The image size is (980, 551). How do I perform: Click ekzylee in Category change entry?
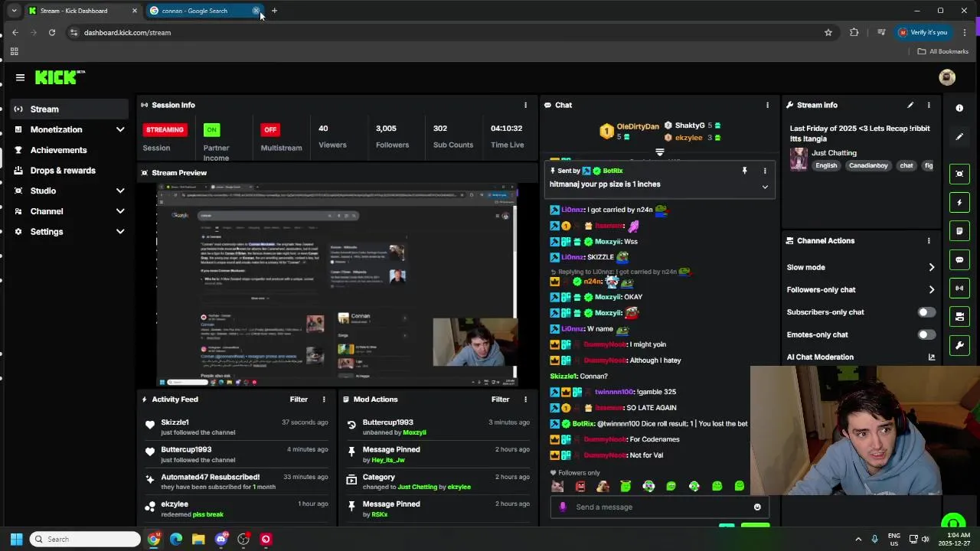[459, 487]
